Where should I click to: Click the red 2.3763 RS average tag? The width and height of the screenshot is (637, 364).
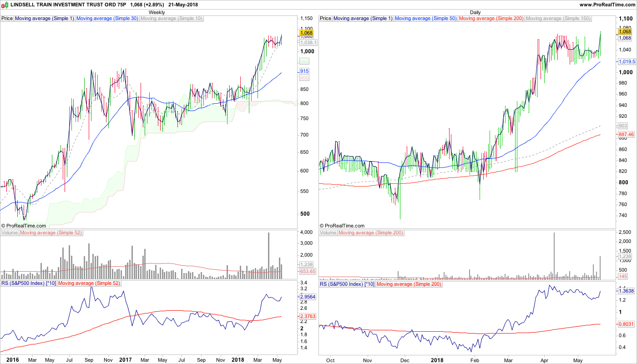pos(308,316)
